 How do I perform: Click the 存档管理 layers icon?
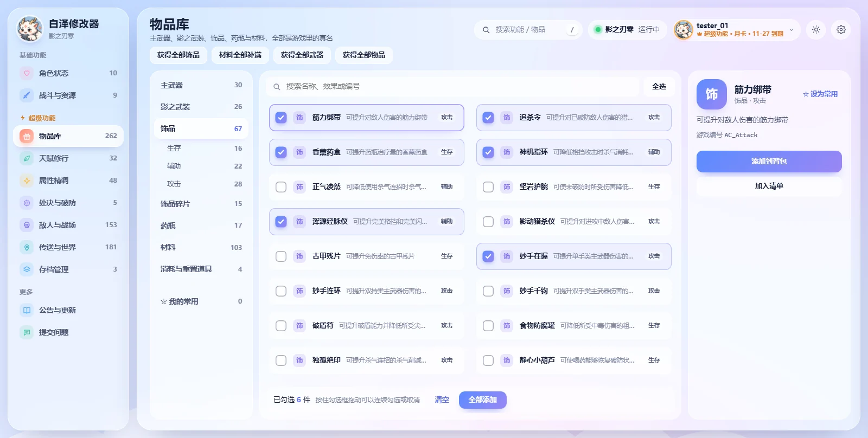click(x=27, y=269)
